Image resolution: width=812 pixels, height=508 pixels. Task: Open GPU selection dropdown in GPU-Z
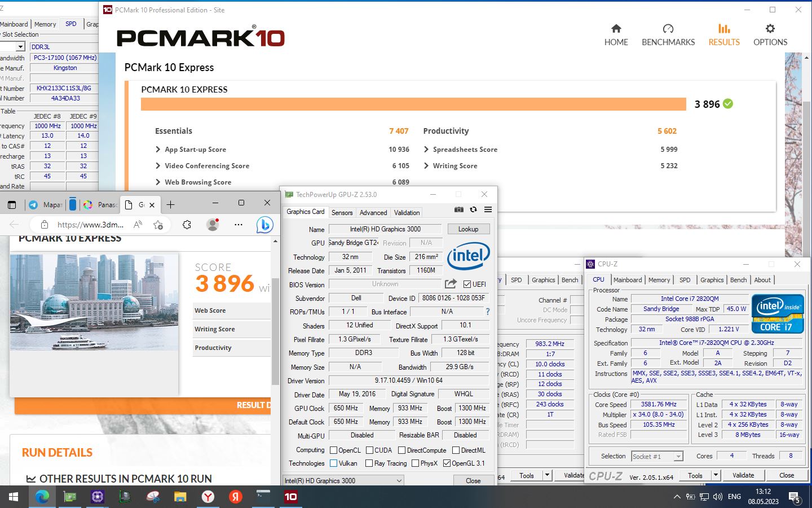coord(343,481)
